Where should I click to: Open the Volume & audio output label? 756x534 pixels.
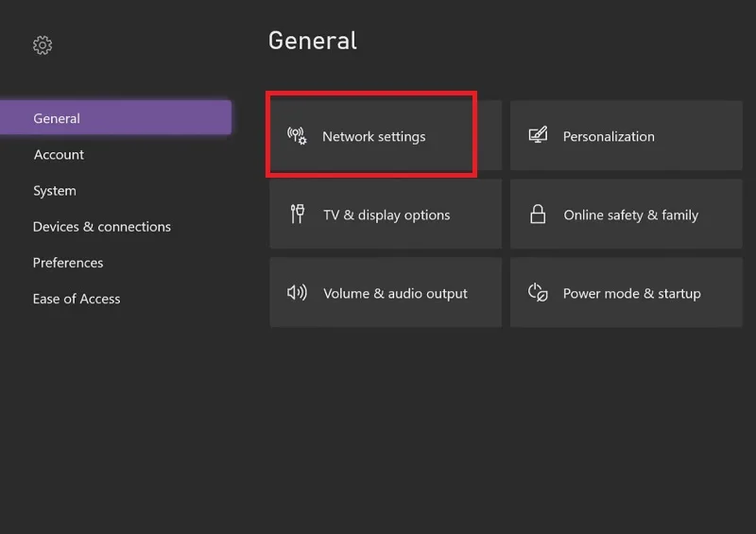pyautogui.click(x=395, y=293)
